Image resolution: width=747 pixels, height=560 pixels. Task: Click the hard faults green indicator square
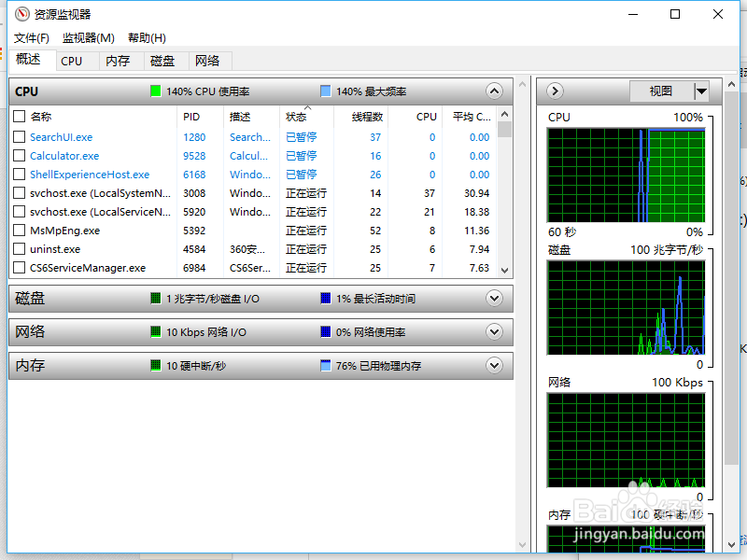[155, 366]
